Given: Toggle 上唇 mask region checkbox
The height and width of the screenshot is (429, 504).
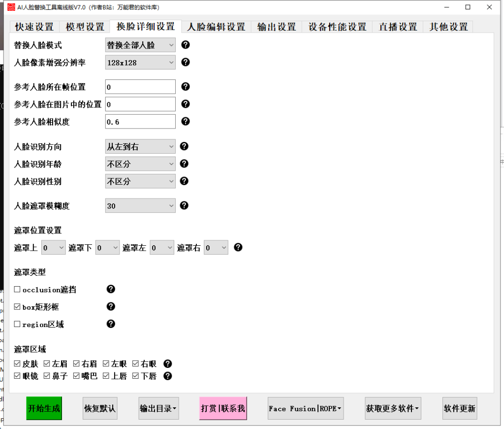Looking at the screenshot, I should [x=106, y=376].
